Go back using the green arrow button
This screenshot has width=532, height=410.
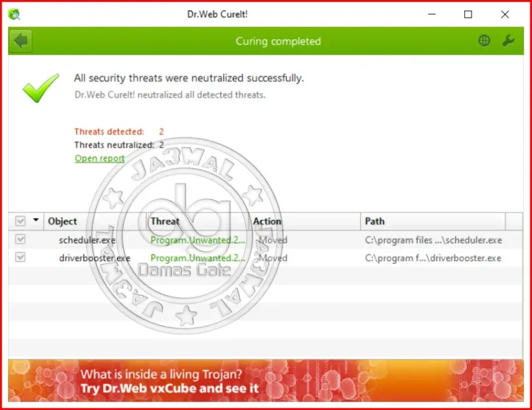point(21,41)
